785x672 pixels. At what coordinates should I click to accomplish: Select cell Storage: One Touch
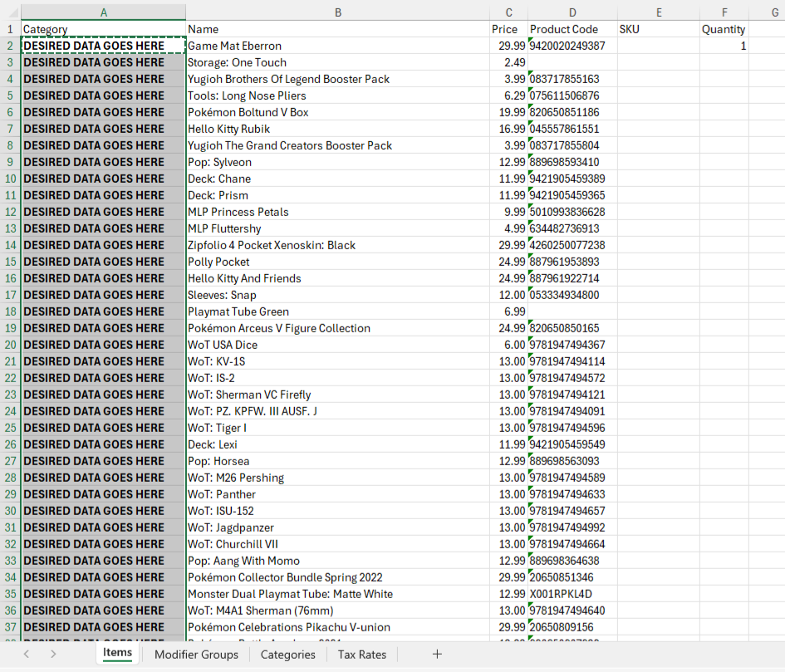pyautogui.click(x=338, y=62)
